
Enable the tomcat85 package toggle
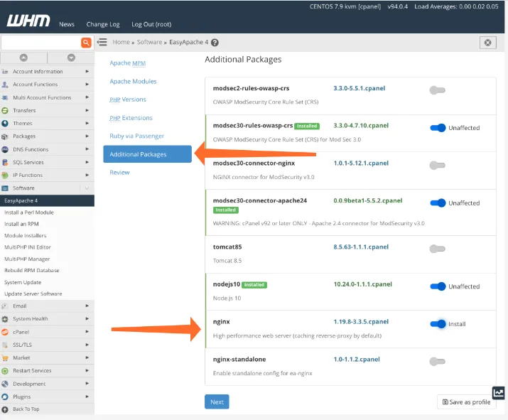(438, 249)
